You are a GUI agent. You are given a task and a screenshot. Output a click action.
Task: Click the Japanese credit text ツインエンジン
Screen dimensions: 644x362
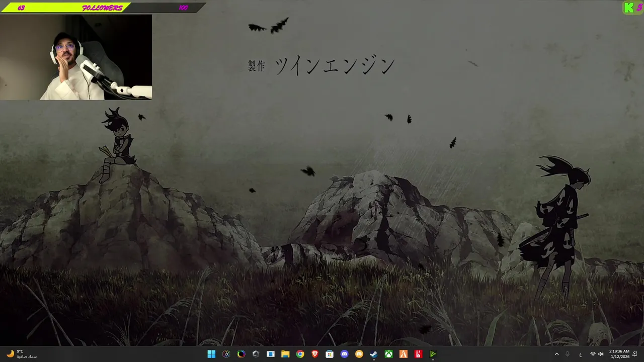pos(334,66)
